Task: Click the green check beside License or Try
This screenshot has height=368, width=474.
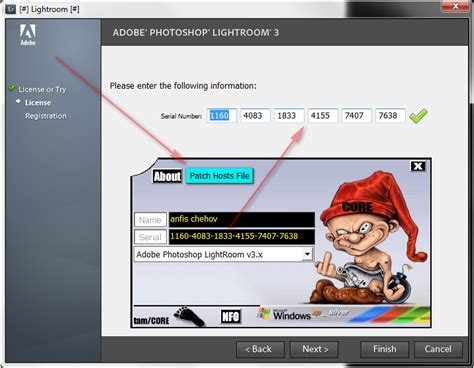Action: pos(12,88)
